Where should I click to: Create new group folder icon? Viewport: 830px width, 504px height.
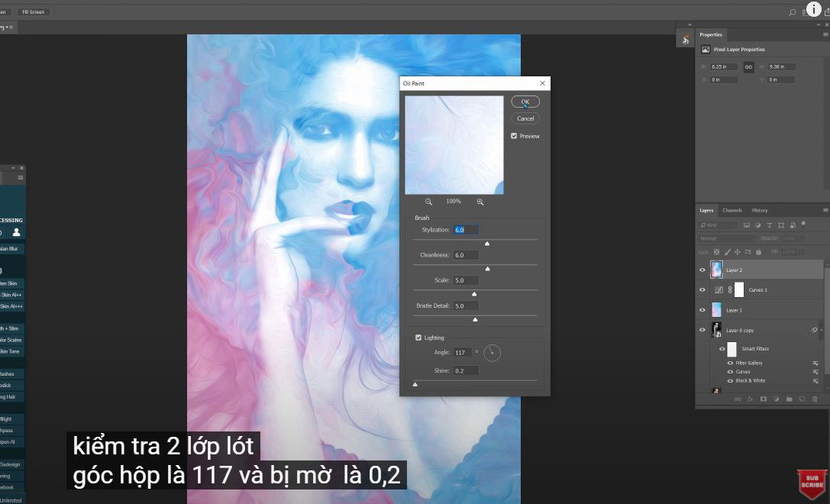pyautogui.click(x=790, y=399)
